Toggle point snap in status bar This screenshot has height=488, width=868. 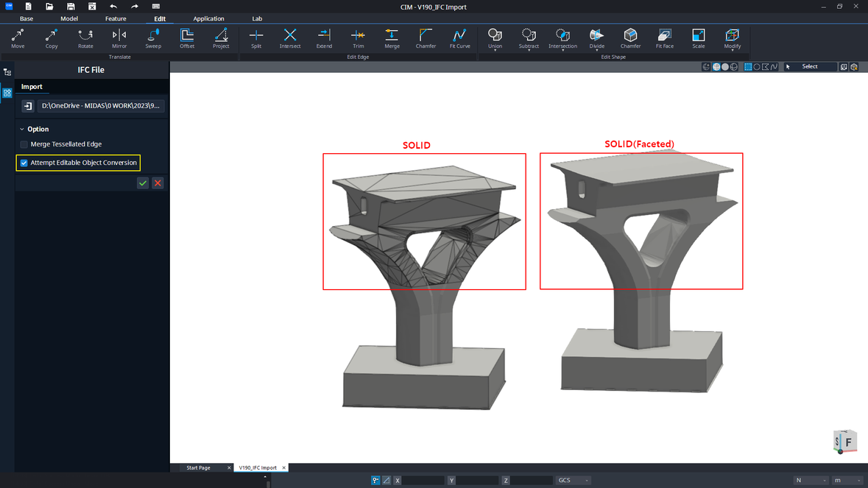[375, 480]
